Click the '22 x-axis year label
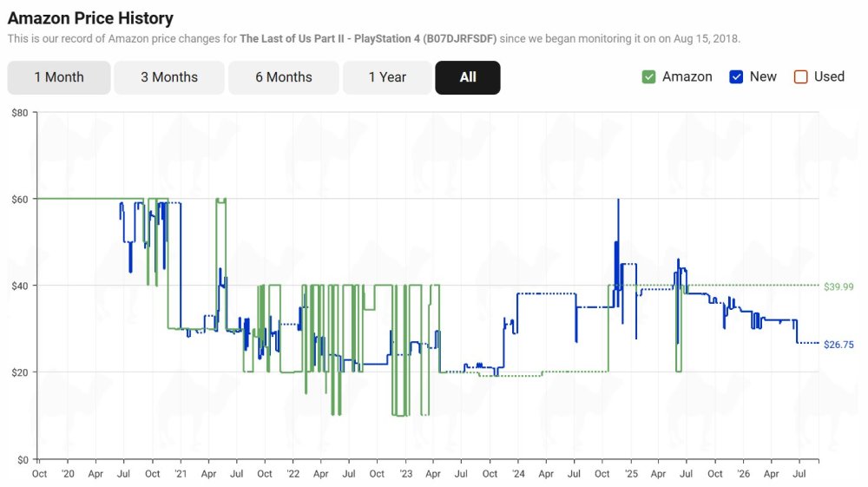This screenshot has height=487, width=868. point(293,474)
